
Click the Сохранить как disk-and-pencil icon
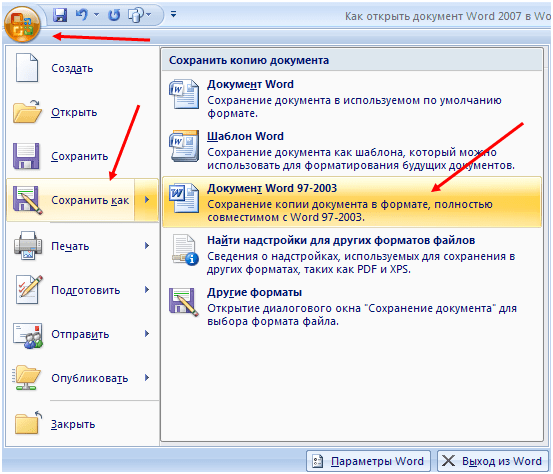tap(28, 200)
